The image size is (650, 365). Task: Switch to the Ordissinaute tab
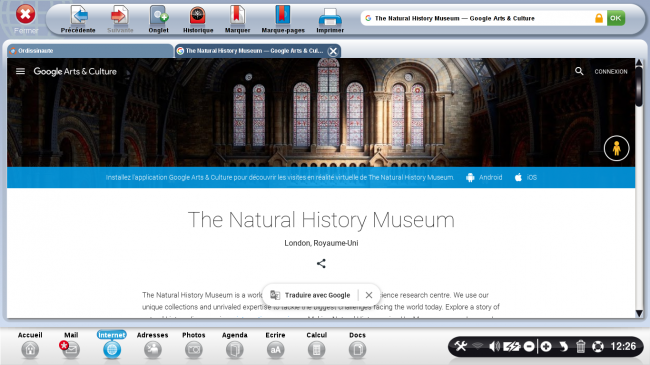[90, 51]
